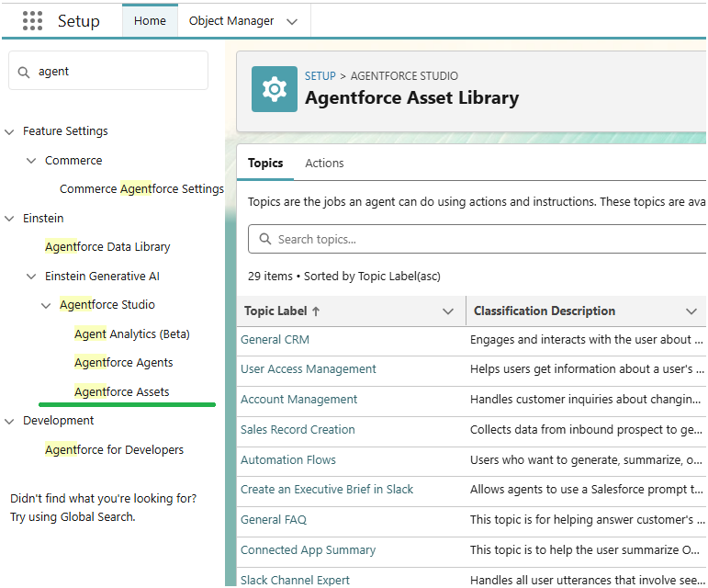Image resolution: width=708 pixels, height=588 pixels.
Task: Open the App Launcher dots icon
Action: [x=32, y=21]
